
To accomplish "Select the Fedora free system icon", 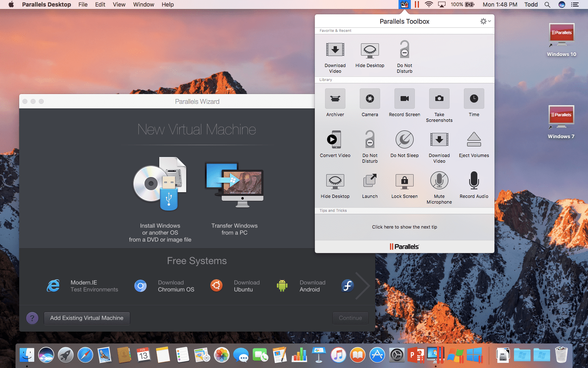I will [x=347, y=286].
